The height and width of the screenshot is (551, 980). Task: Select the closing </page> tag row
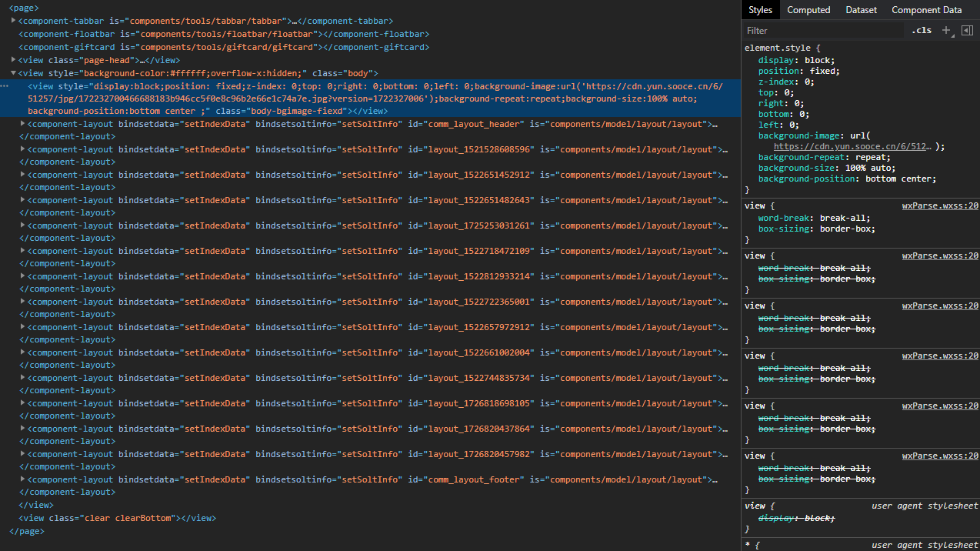[370, 531]
